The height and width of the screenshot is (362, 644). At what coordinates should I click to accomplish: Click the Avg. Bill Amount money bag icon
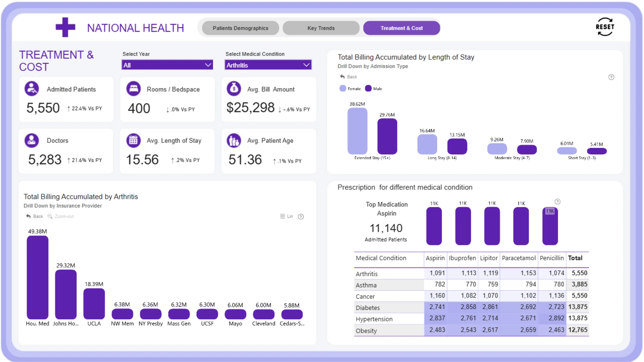(x=234, y=89)
